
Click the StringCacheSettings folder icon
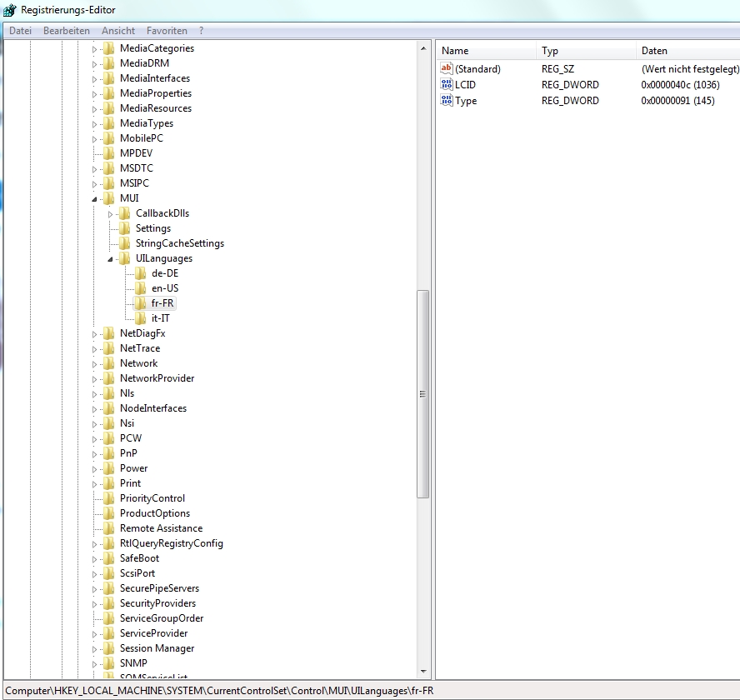point(125,243)
